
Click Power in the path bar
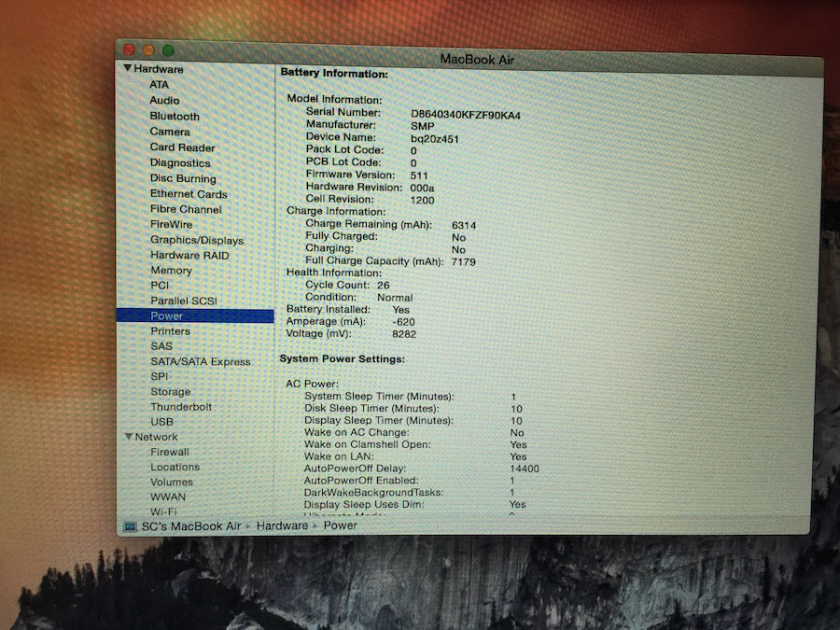tap(340, 525)
